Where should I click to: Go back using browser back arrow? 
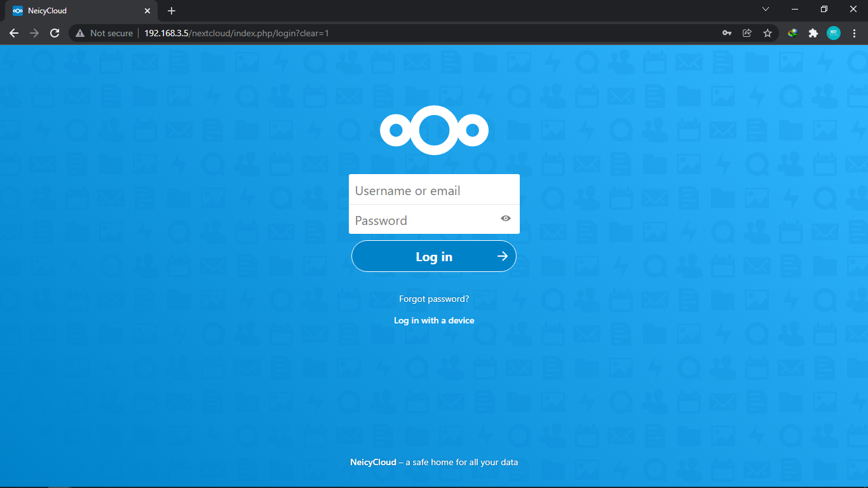tap(14, 33)
